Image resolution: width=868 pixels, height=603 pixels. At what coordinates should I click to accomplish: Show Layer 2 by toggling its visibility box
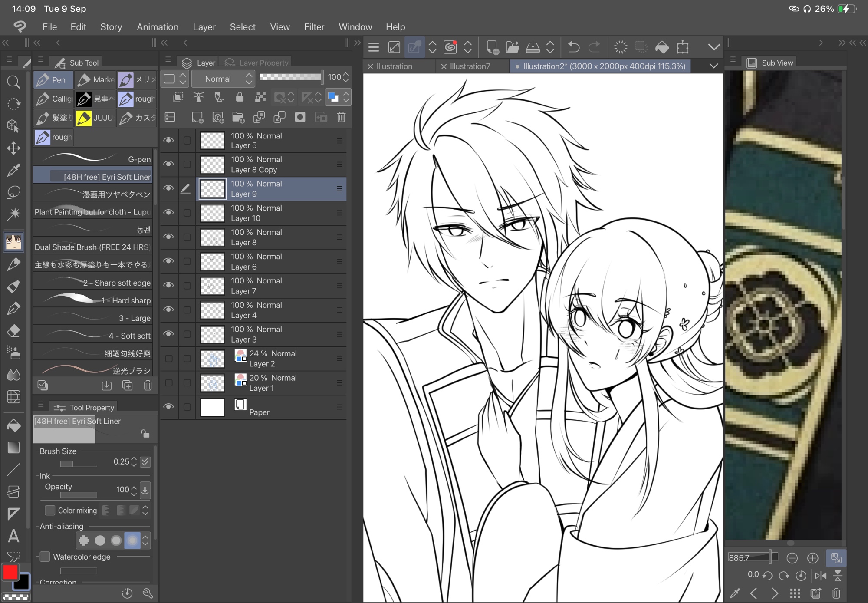click(x=168, y=359)
